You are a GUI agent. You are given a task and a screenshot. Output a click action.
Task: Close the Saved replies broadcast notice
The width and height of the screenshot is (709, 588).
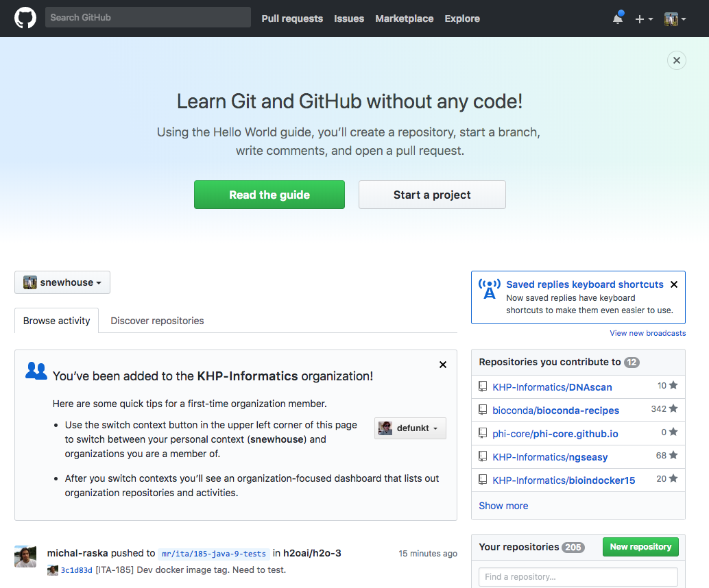pos(674,284)
